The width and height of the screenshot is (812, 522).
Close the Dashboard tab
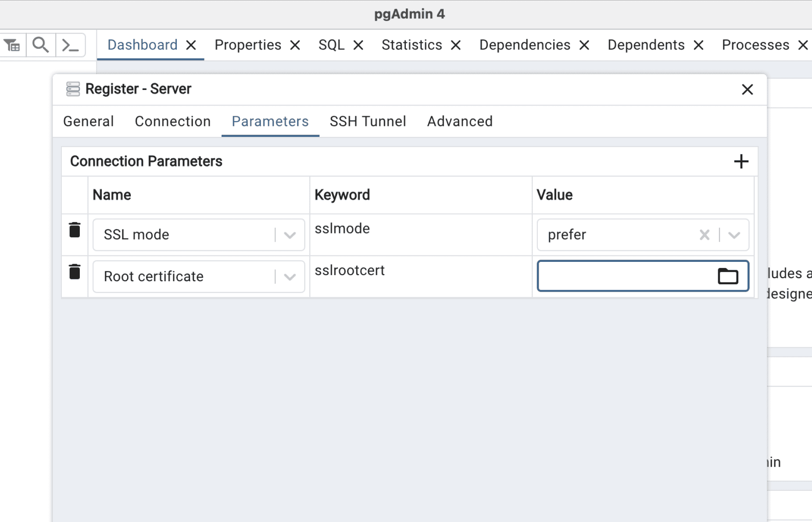pyautogui.click(x=191, y=45)
